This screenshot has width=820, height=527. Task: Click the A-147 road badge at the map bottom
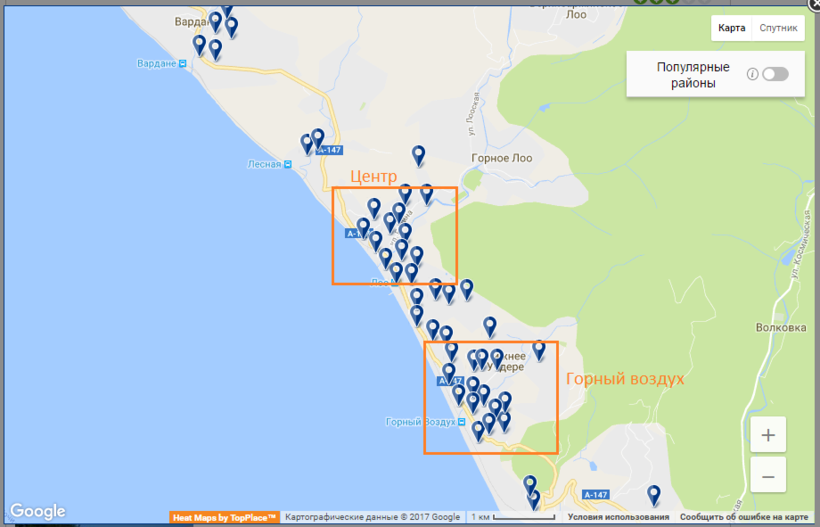(x=596, y=495)
